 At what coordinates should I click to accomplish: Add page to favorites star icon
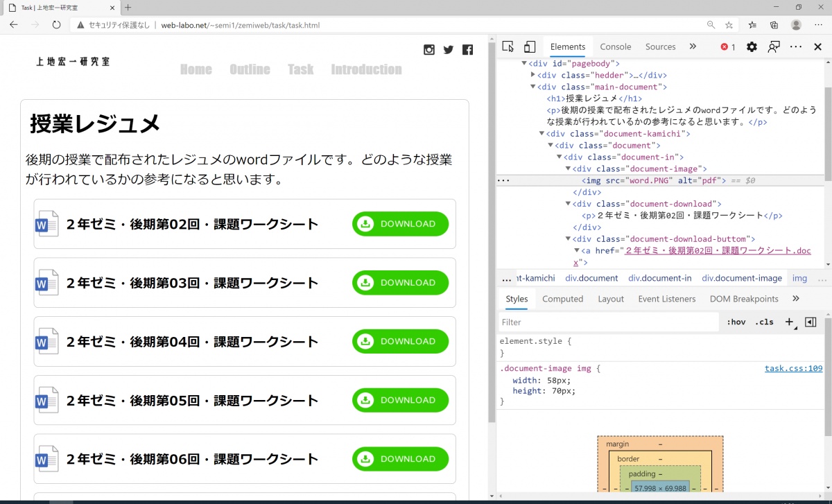click(729, 25)
